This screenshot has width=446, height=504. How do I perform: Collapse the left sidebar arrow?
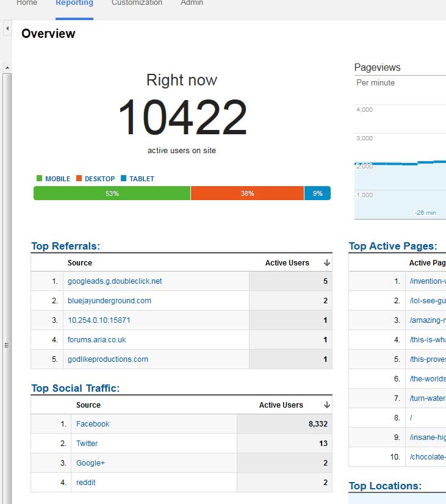pyautogui.click(x=7, y=29)
